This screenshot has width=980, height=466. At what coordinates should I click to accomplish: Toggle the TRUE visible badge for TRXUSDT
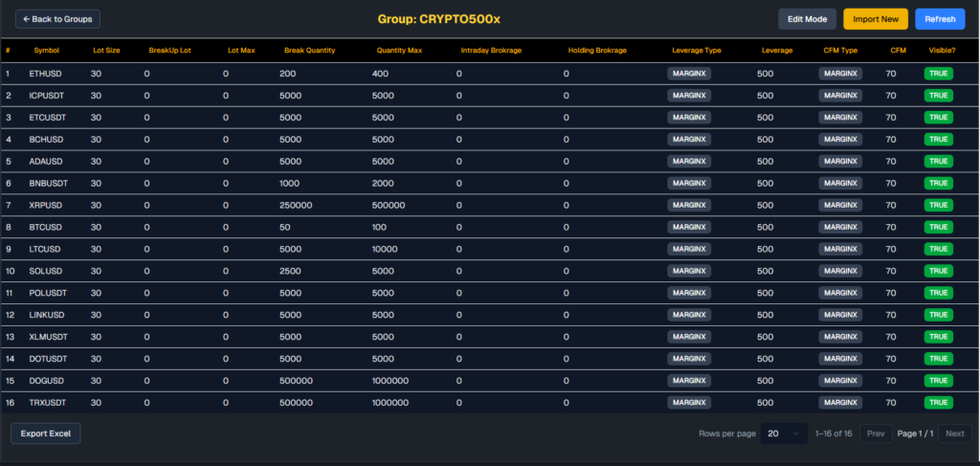point(938,403)
